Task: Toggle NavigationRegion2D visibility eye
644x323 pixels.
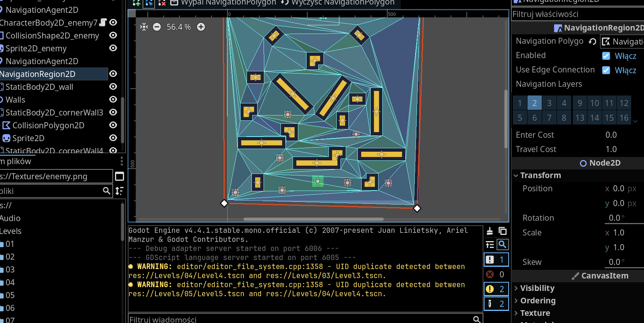Action: pyautogui.click(x=113, y=74)
